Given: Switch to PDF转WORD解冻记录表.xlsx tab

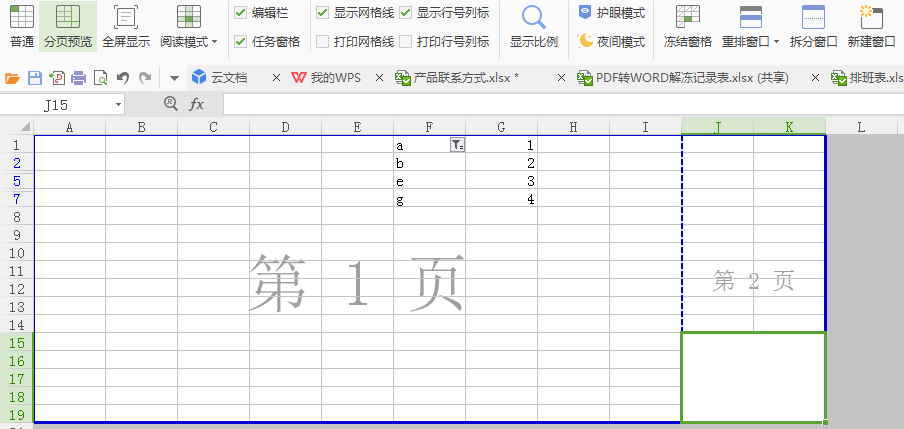Looking at the screenshot, I should pos(684,78).
